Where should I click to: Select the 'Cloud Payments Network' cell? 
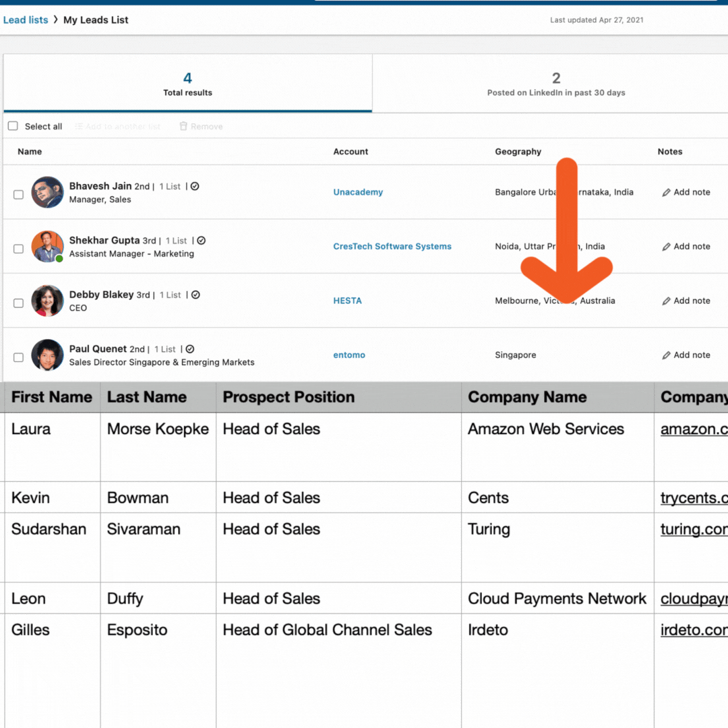(558, 598)
